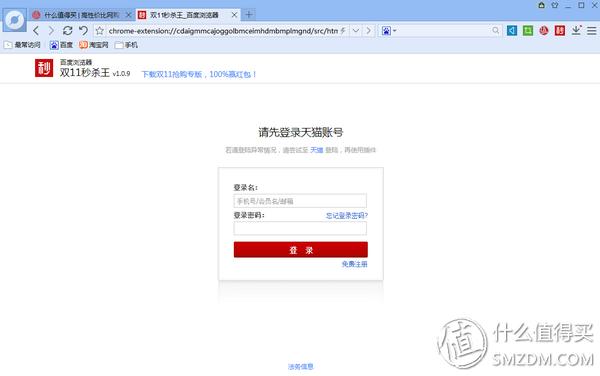Click the skin icon in title bar
Image resolution: width=600 pixels, height=376 pixels.
[555, 5]
